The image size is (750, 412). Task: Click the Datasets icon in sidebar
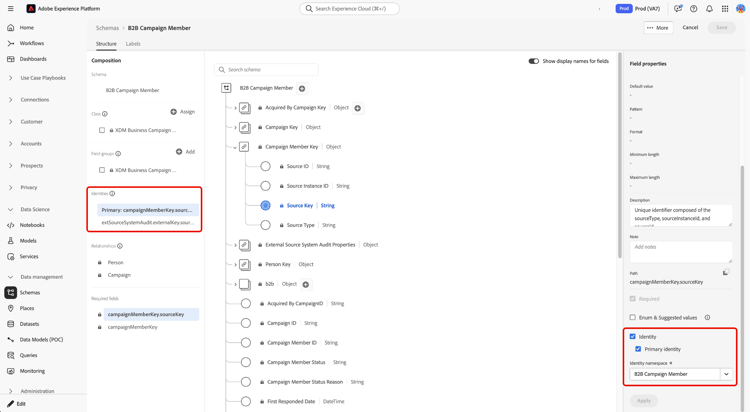11,324
